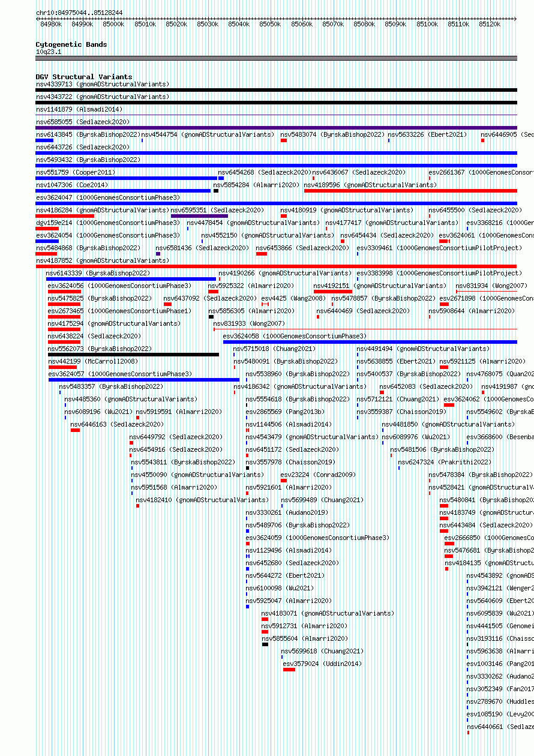Open variant esv3309461 (1000GenomesConsortiumPilotProject)
The width and height of the screenshot is (534, 756).
click(440, 248)
